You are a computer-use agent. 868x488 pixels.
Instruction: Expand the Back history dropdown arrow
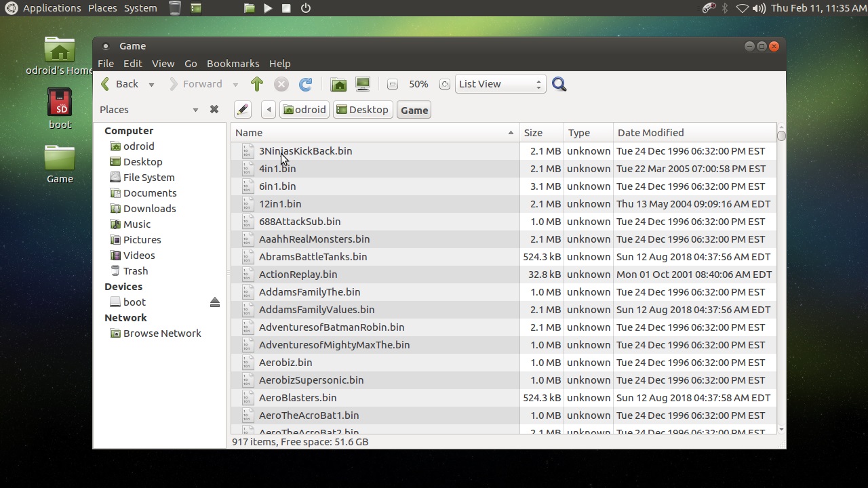tap(151, 85)
